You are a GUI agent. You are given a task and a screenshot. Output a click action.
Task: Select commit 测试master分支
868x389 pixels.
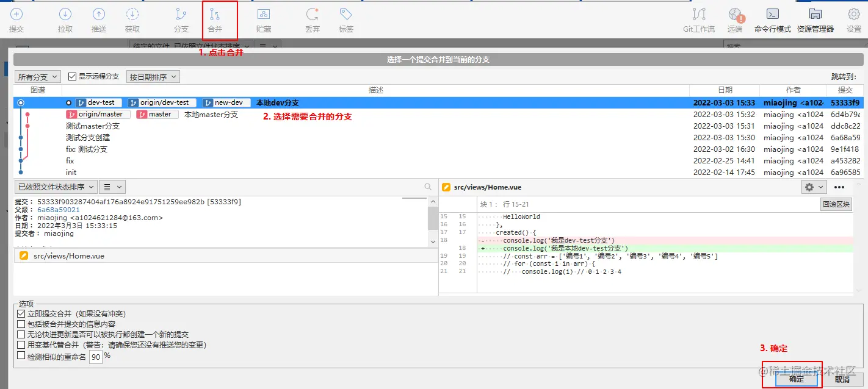point(438,126)
